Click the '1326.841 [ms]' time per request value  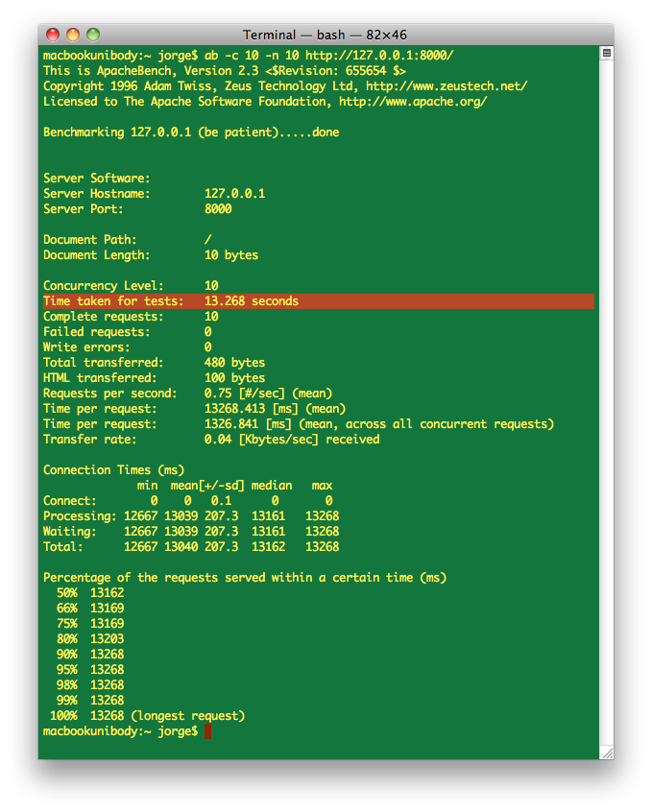tap(248, 424)
